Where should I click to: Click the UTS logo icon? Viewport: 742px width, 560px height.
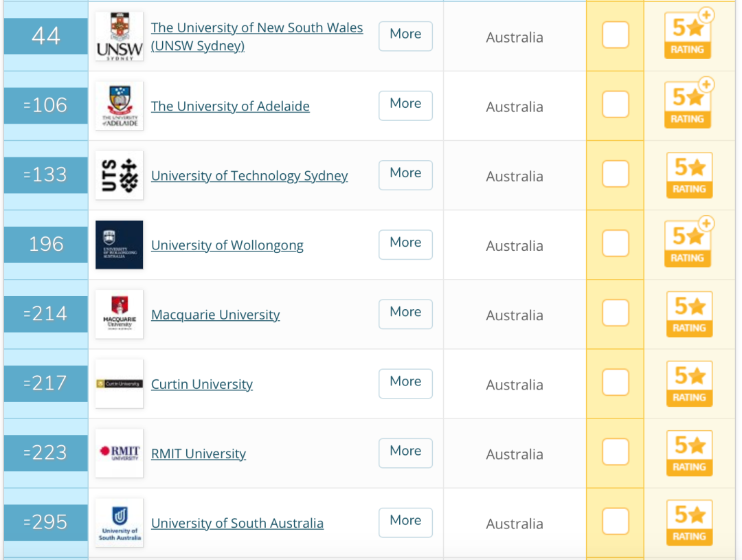120,175
